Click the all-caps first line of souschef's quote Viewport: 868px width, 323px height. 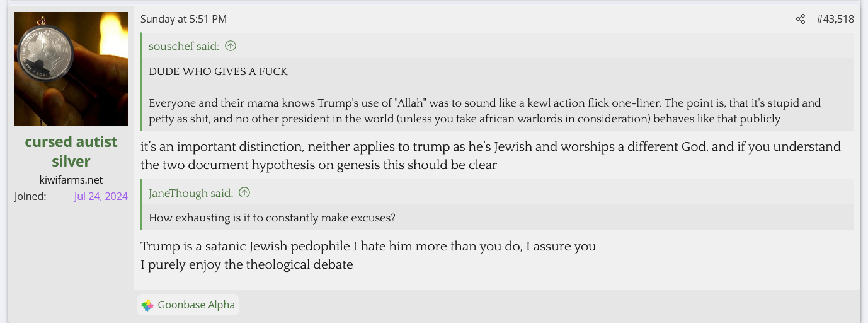point(218,72)
